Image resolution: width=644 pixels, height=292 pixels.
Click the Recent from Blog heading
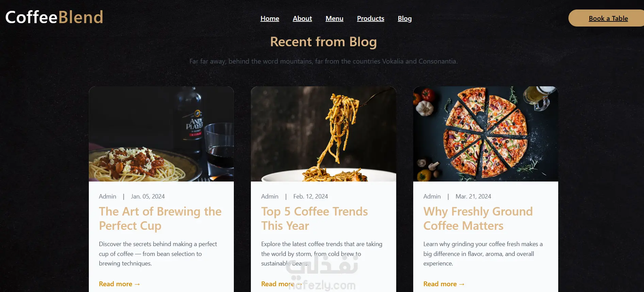323,42
